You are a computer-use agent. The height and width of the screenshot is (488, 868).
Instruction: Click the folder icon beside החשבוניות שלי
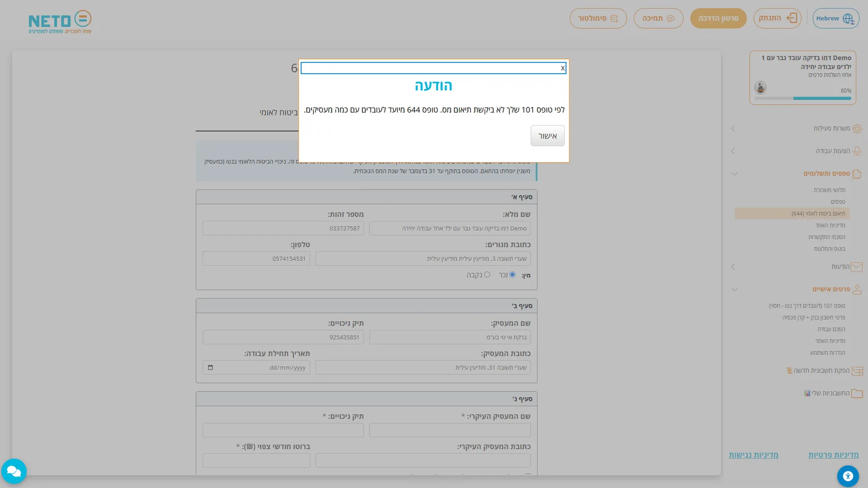(x=857, y=393)
